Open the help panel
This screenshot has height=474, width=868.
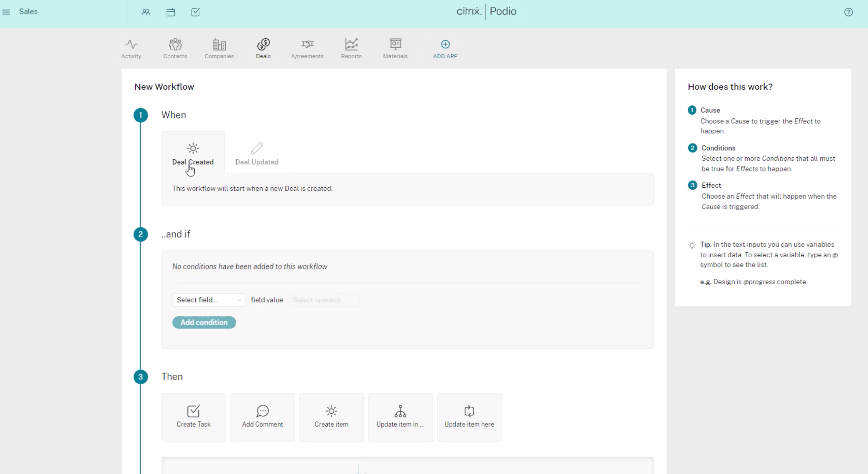coord(849,12)
